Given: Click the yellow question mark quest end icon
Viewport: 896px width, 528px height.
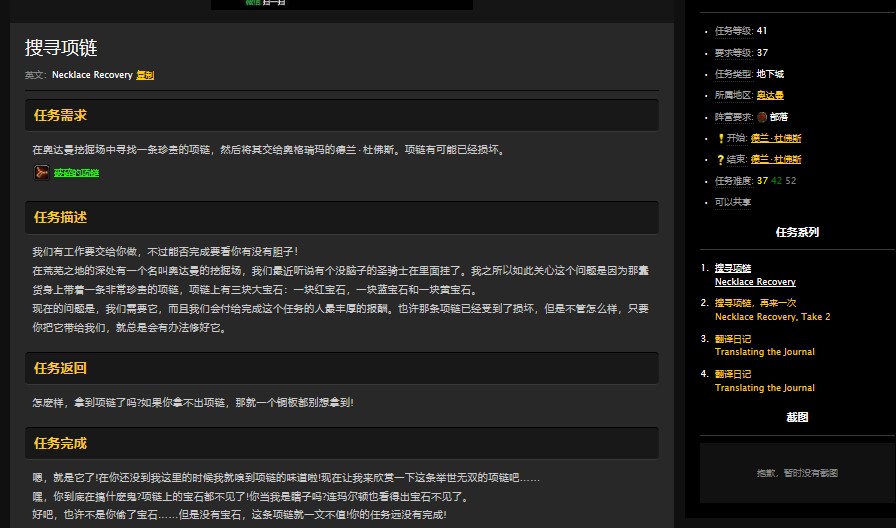Looking at the screenshot, I should (x=720, y=159).
